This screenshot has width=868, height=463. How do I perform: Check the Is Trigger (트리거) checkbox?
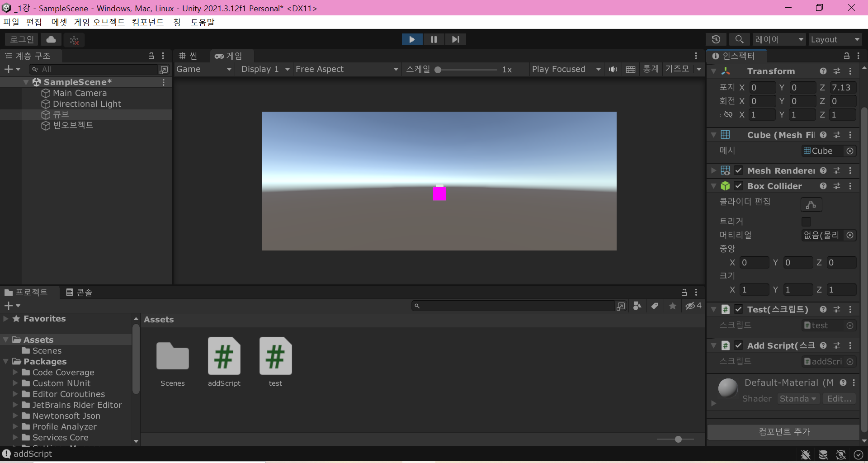[x=806, y=222]
